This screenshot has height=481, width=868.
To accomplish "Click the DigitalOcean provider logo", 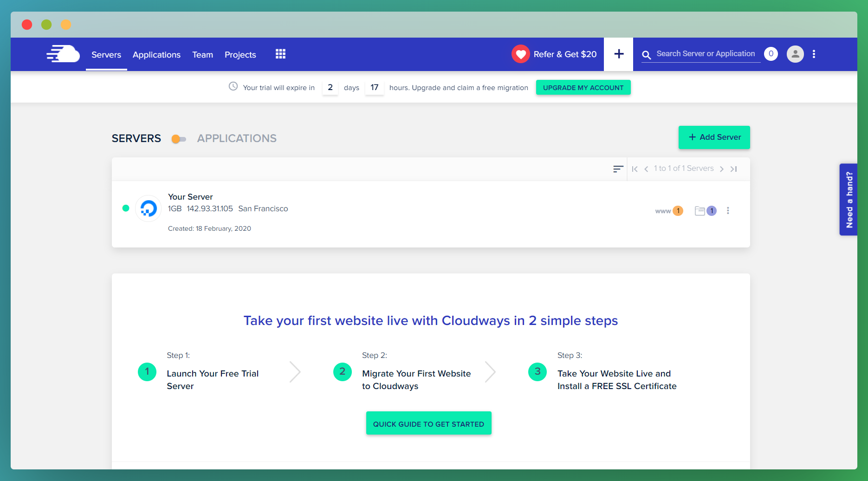I will 149,208.
